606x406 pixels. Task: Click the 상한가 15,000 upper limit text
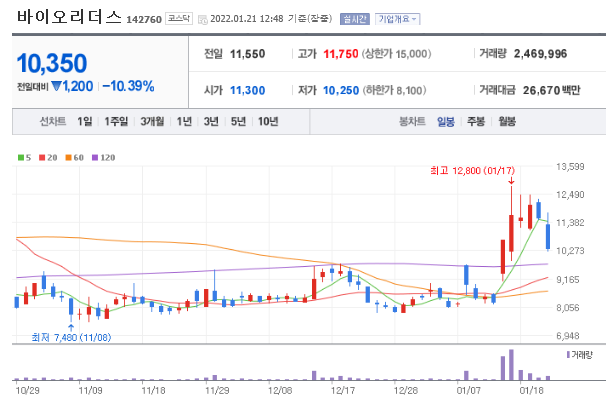[396, 54]
